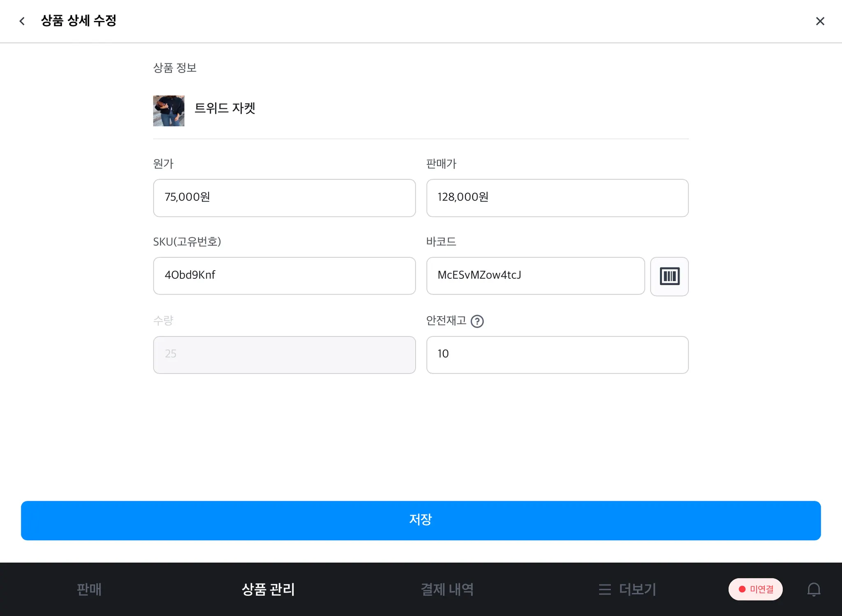Open the 더보기 hamburger menu

click(627, 589)
